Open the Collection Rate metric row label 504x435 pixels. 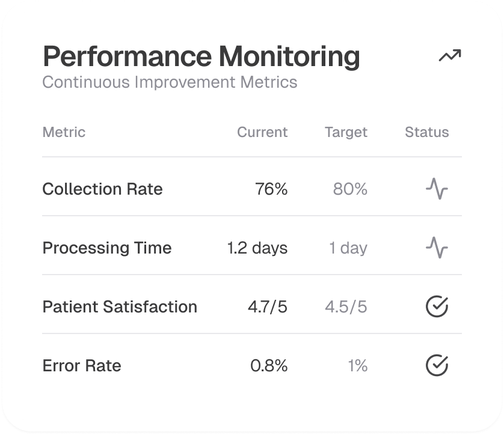click(x=102, y=189)
